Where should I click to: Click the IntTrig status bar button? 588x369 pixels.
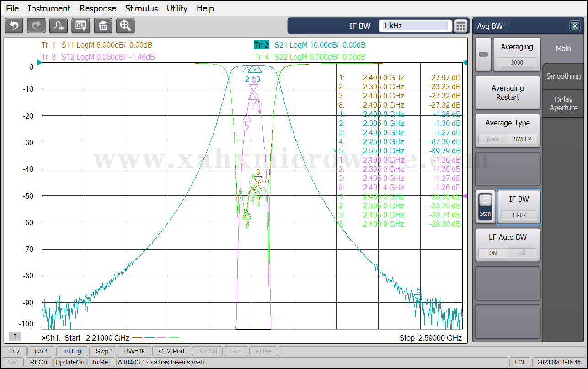point(72,351)
